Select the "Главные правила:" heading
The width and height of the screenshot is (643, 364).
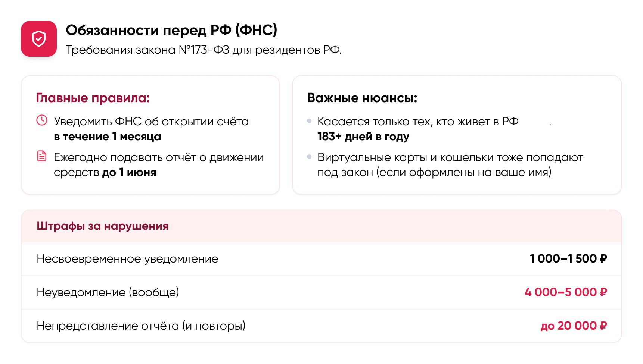tap(93, 98)
